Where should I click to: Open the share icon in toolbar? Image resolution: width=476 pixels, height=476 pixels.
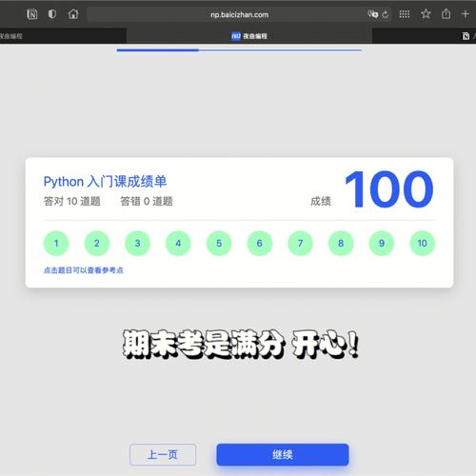[446, 13]
